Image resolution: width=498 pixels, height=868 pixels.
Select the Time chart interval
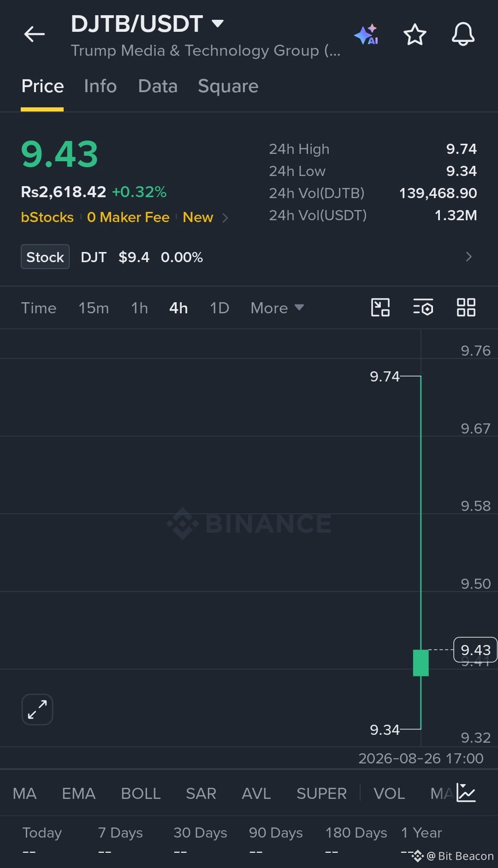(39, 308)
